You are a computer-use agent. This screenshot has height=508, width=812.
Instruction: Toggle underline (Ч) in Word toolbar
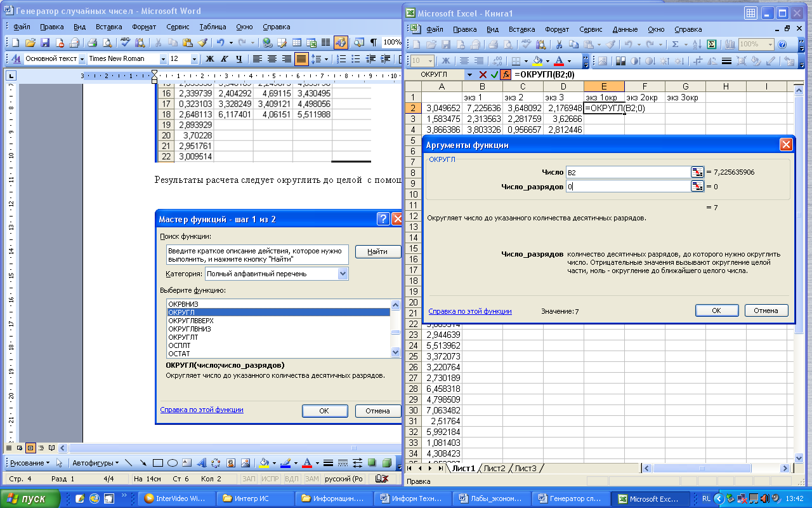[x=239, y=59]
